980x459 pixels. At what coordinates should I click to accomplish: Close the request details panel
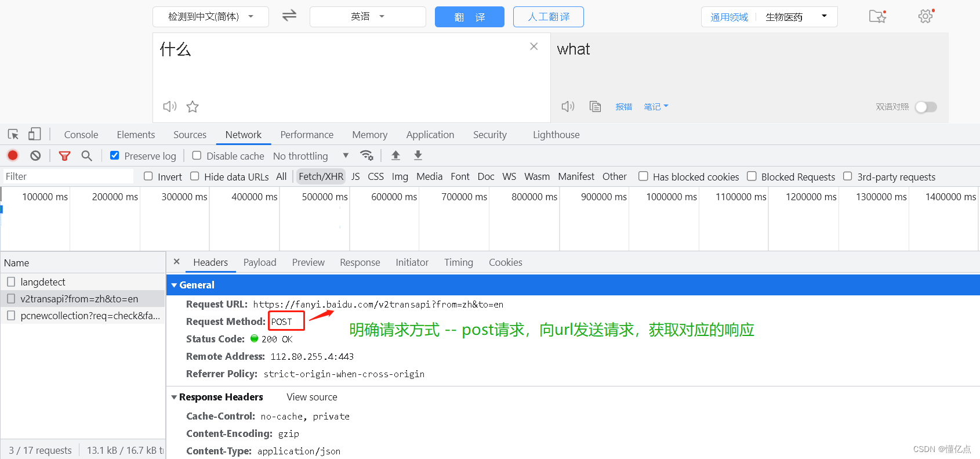(x=176, y=262)
